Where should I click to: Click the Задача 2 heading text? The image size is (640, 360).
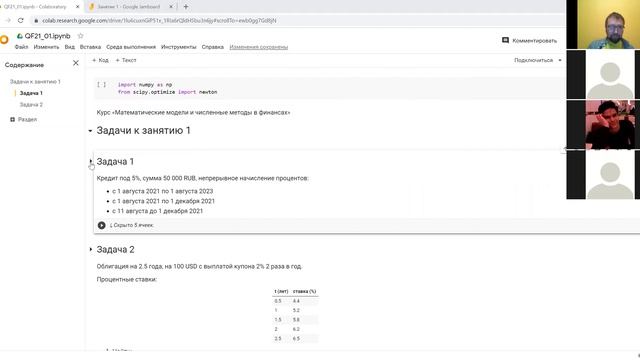coord(116,249)
